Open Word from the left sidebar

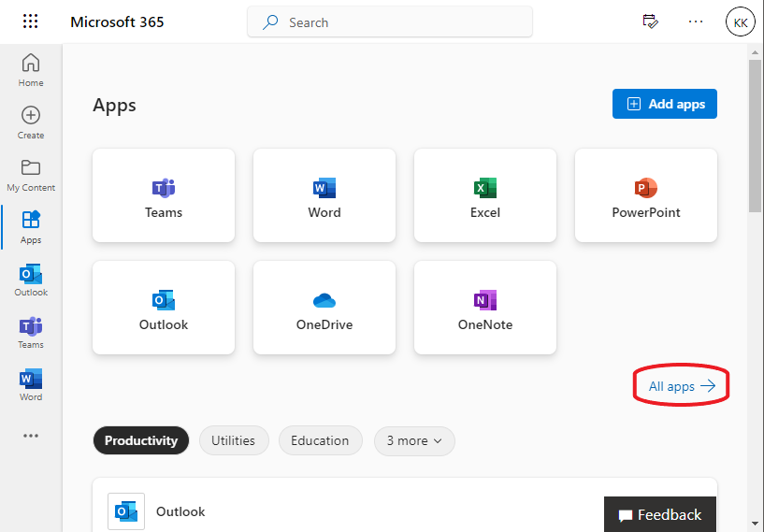(x=31, y=384)
